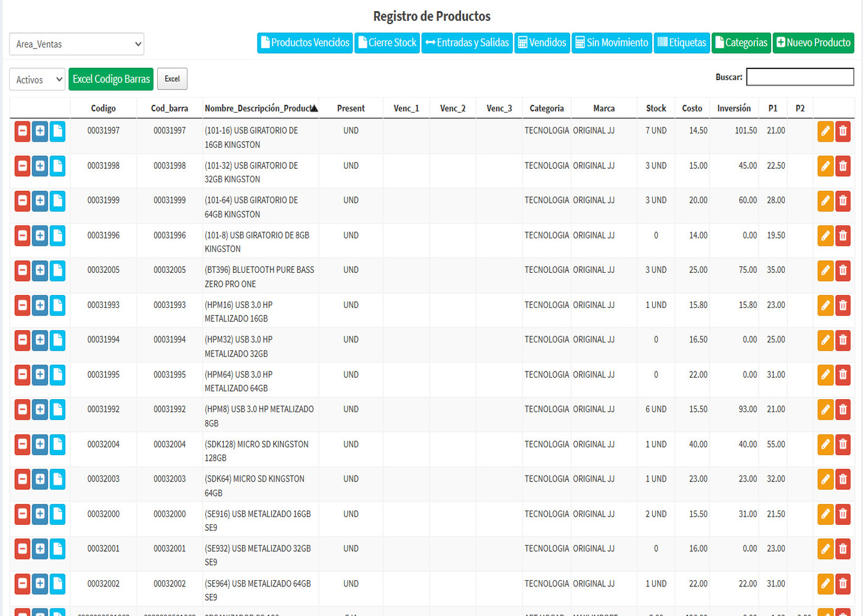Open the Categorias button
The image size is (863, 616).
pyautogui.click(x=741, y=43)
